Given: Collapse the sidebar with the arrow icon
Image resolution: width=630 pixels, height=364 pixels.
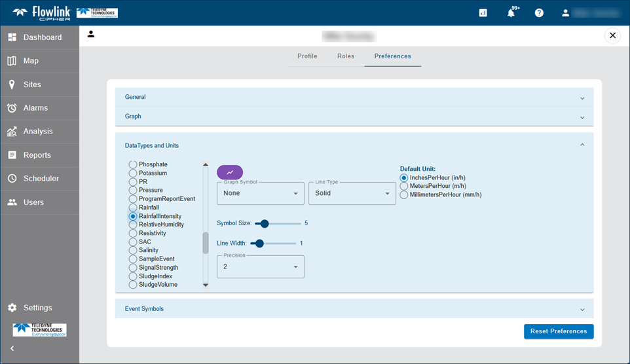Looking at the screenshot, I should (12, 348).
